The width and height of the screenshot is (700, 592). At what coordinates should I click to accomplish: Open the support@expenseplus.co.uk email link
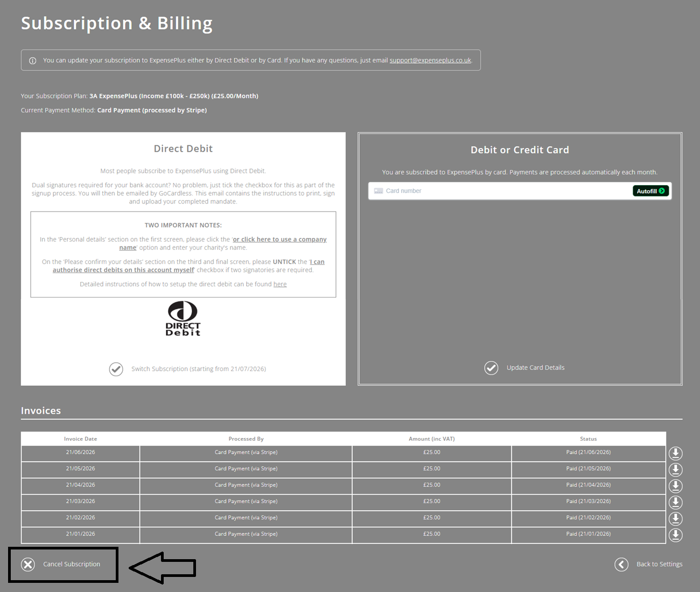tap(430, 60)
